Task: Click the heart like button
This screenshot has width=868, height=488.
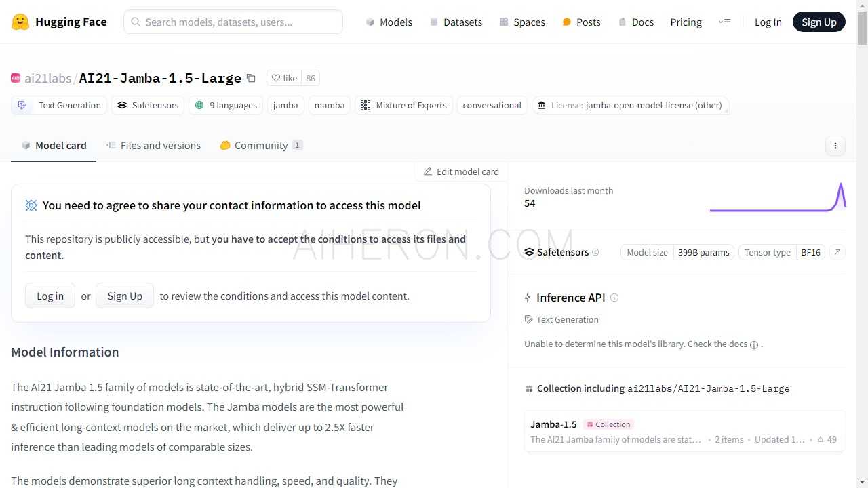Action: coord(284,78)
